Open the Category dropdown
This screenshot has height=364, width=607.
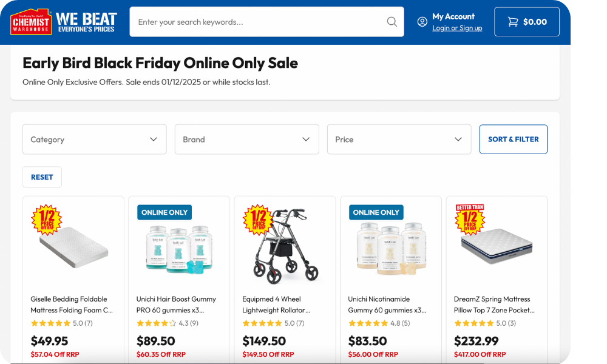click(x=94, y=139)
